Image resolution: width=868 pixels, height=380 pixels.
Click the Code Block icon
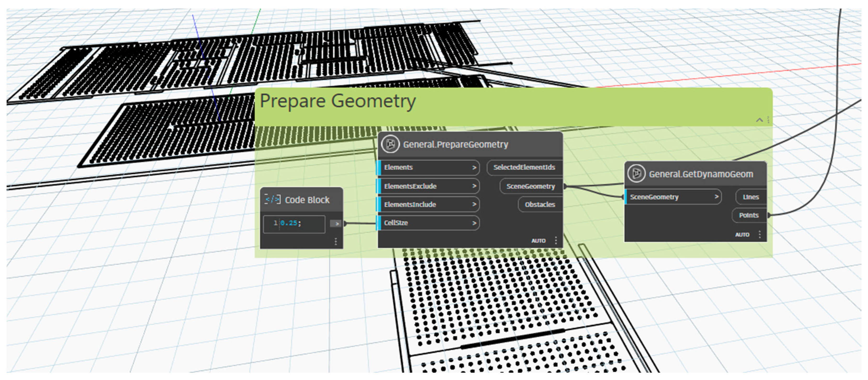tap(272, 200)
